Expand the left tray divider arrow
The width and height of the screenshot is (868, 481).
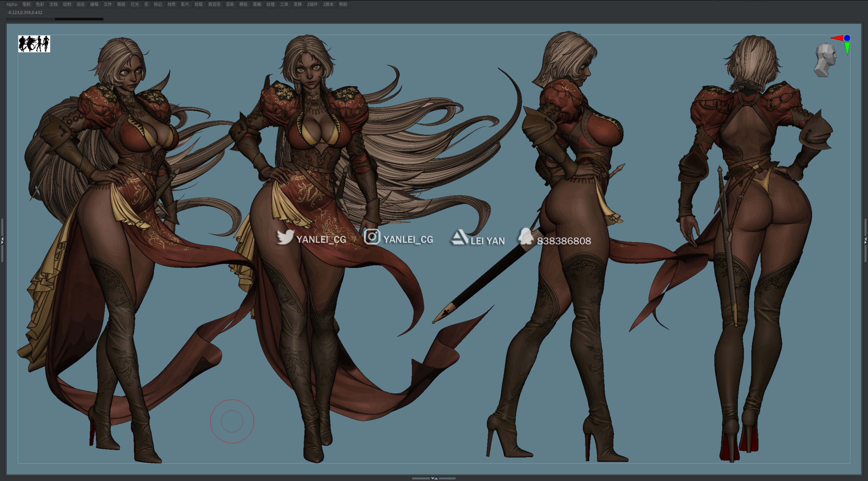2,240
